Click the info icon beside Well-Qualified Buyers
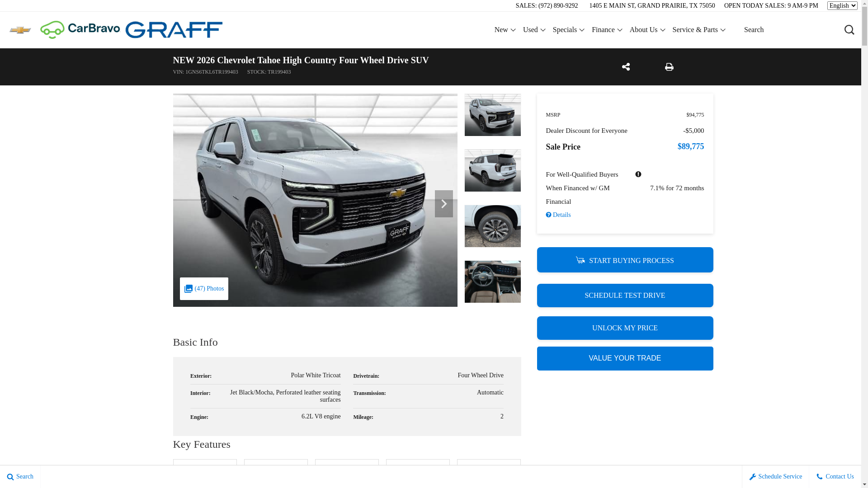 (638, 174)
